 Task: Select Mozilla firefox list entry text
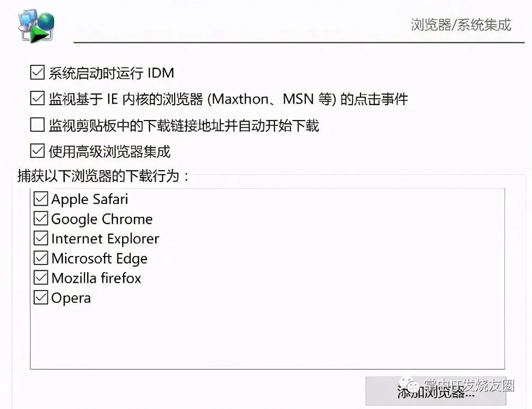96,278
